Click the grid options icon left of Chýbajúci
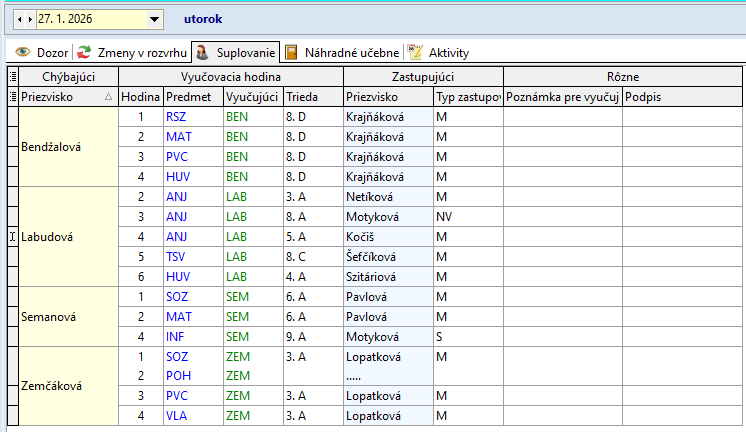746x432 pixels. [x=12, y=77]
